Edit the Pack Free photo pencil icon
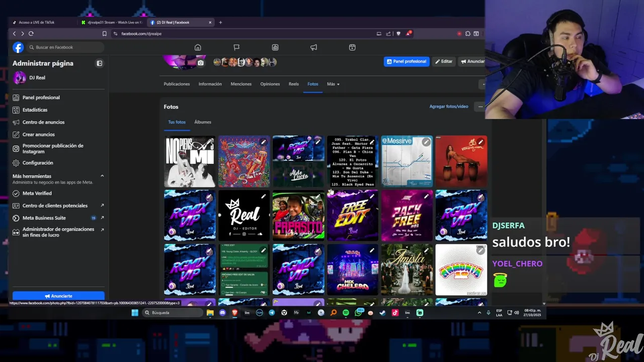The height and width of the screenshot is (362, 644). click(x=426, y=197)
